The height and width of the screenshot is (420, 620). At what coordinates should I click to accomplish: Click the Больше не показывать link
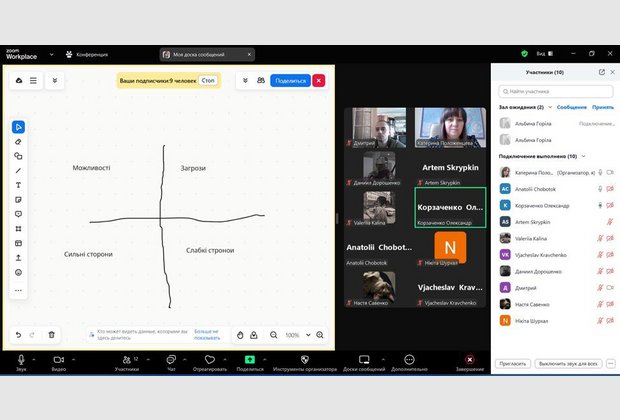(x=207, y=335)
